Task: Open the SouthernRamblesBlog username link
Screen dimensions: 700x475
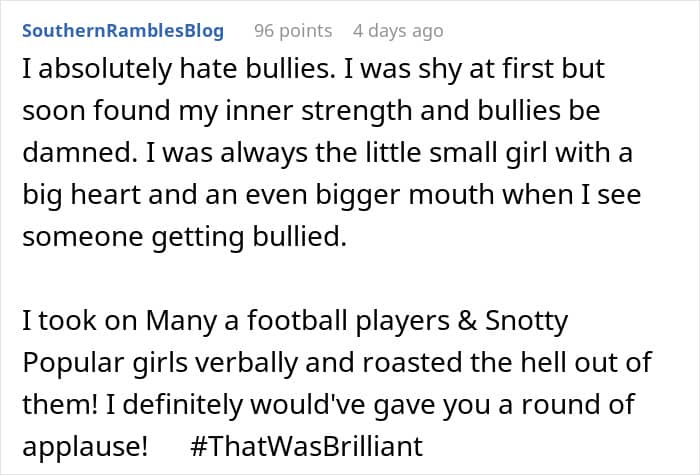Action: (x=123, y=31)
